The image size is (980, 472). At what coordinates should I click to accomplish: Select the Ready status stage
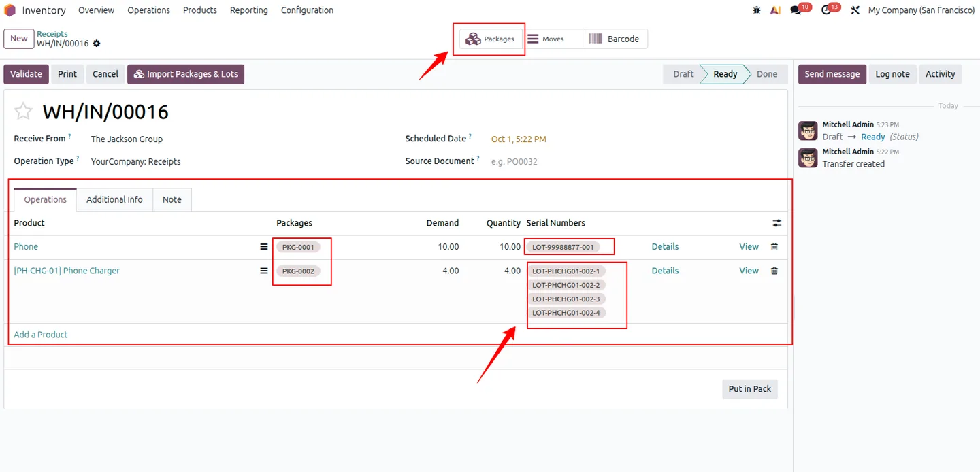(x=725, y=74)
